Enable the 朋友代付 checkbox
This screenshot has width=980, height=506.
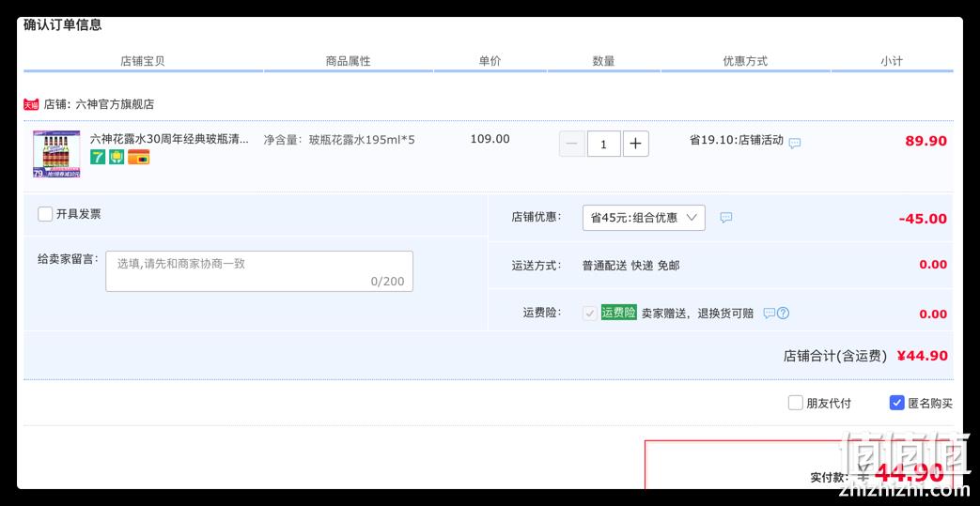[x=795, y=403]
